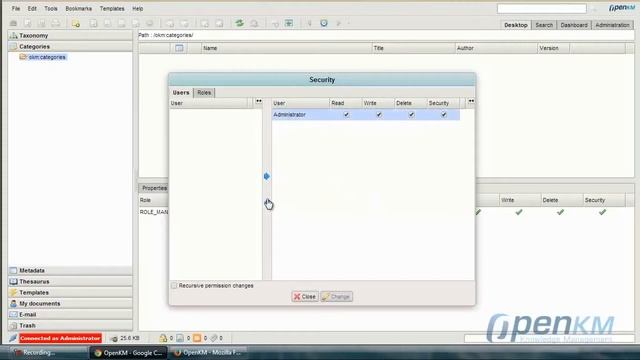Click the disk usage icon beside 25.6 KB

(x=114, y=338)
